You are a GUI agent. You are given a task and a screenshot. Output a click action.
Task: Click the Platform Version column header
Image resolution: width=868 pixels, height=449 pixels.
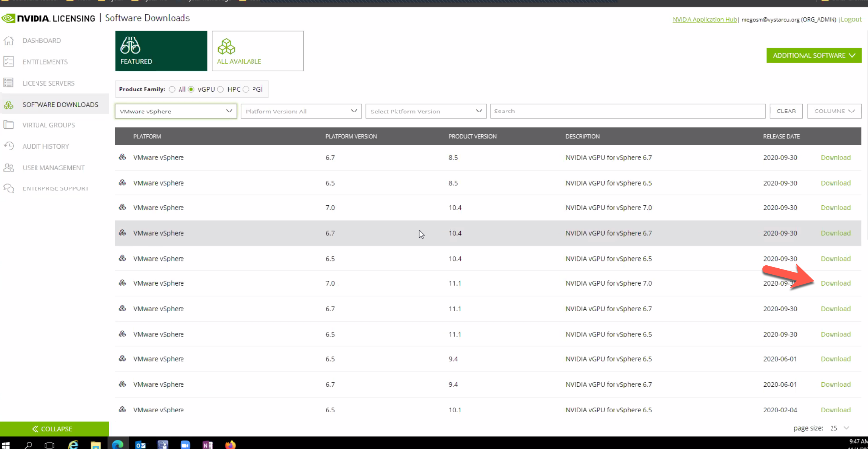point(351,137)
